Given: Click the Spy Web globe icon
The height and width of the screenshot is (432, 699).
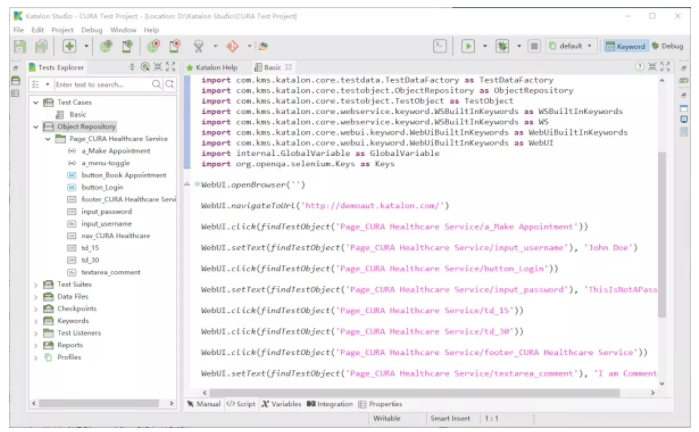Looking at the screenshot, I should 106,46.
